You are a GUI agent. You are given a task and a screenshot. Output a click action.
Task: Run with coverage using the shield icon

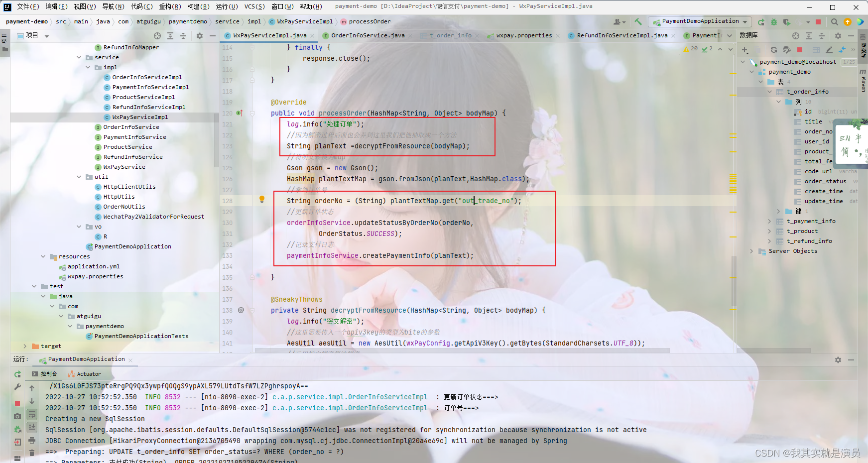[x=787, y=22]
